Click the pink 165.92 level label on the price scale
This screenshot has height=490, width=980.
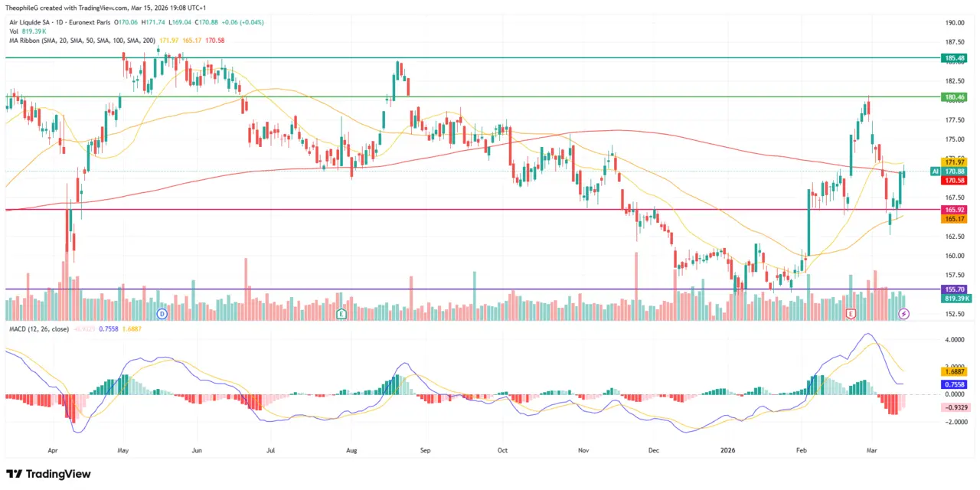click(952, 209)
